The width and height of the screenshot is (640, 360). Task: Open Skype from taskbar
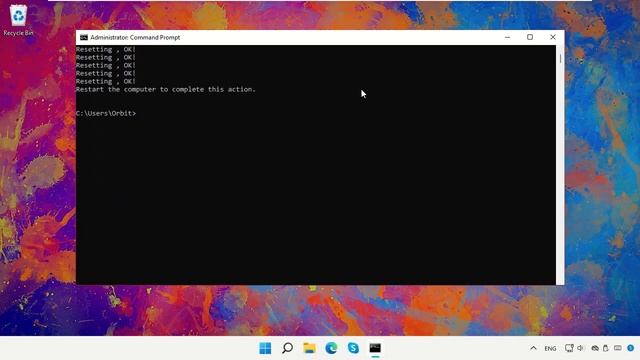[353, 348]
